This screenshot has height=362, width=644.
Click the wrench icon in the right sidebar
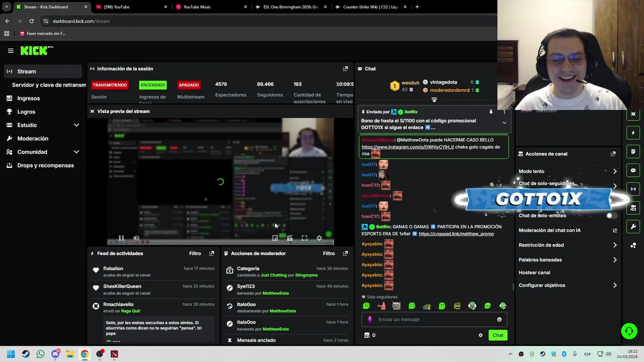click(633, 227)
